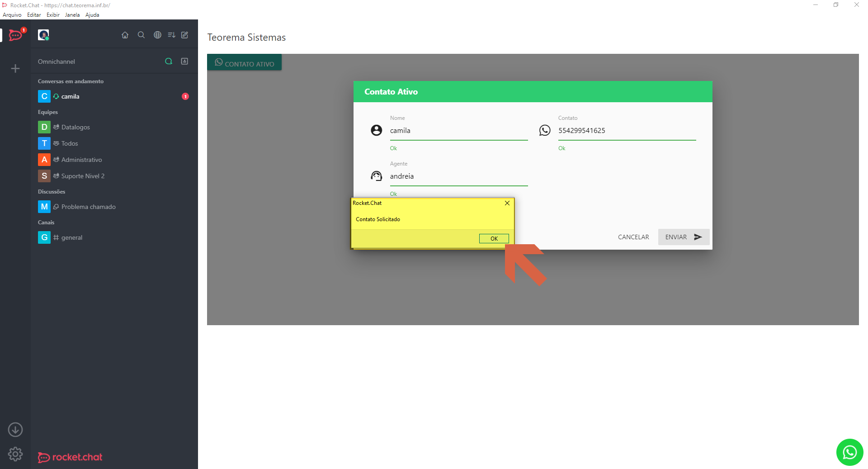Click the rocket.chat logo at bottom

[x=70, y=457]
